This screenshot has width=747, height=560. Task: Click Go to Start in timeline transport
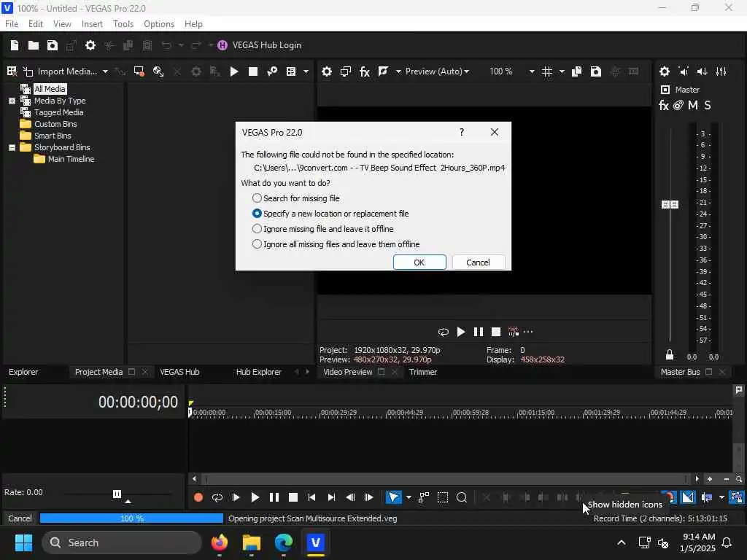(x=311, y=497)
